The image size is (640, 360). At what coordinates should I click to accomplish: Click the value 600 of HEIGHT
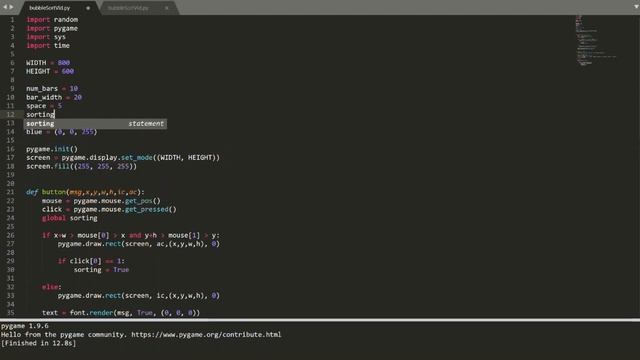click(68, 71)
